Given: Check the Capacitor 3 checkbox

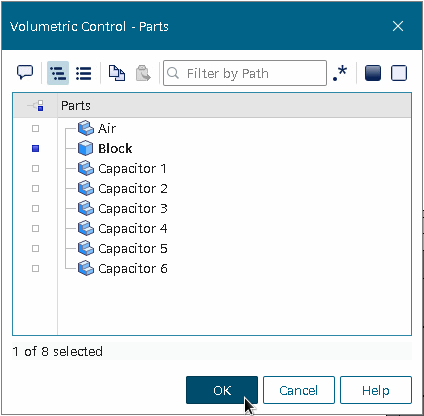Looking at the screenshot, I should point(35,208).
